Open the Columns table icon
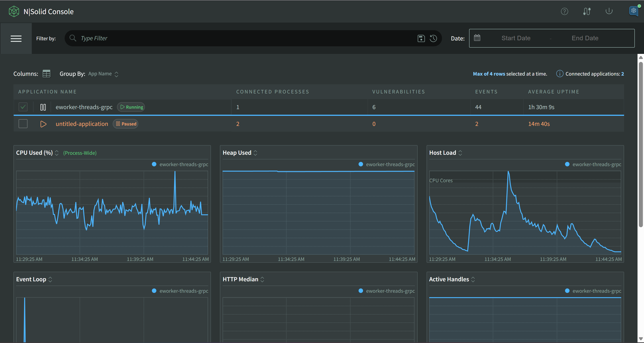Image resolution: width=644 pixels, height=343 pixels. [47, 73]
